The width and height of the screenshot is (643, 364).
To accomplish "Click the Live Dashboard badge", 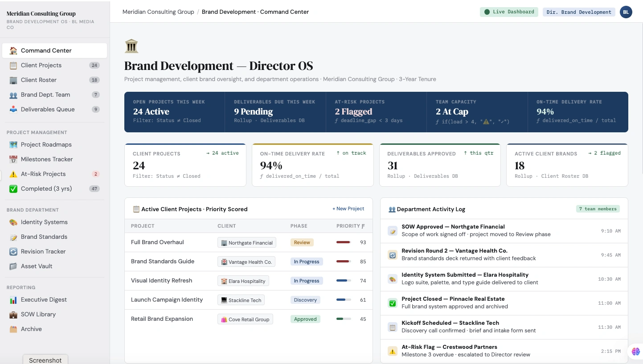I will [x=509, y=12].
